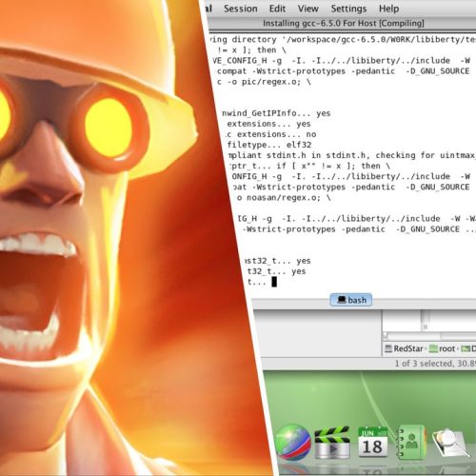476x476 pixels.
Task: Open the Jun 18 calendar dock icon
Action: click(372, 443)
